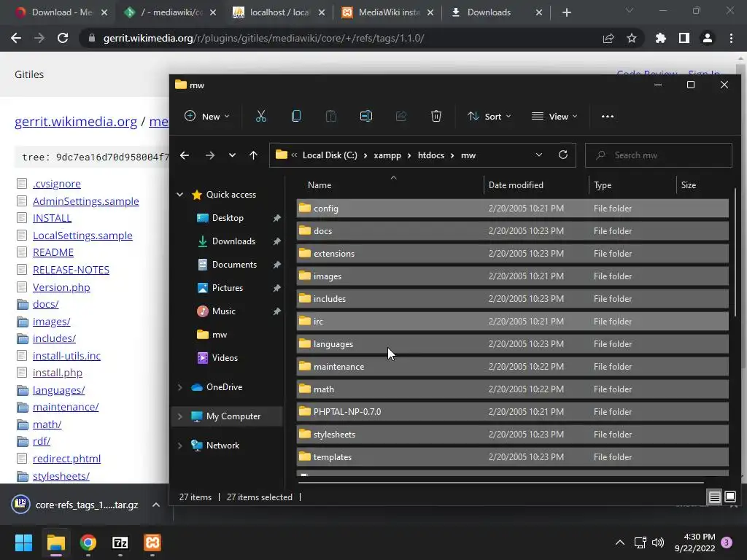The height and width of the screenshot is (560, 747).
Task: Open the RELEASE-NOTES link on Gitiles
Action: [71, 270]
